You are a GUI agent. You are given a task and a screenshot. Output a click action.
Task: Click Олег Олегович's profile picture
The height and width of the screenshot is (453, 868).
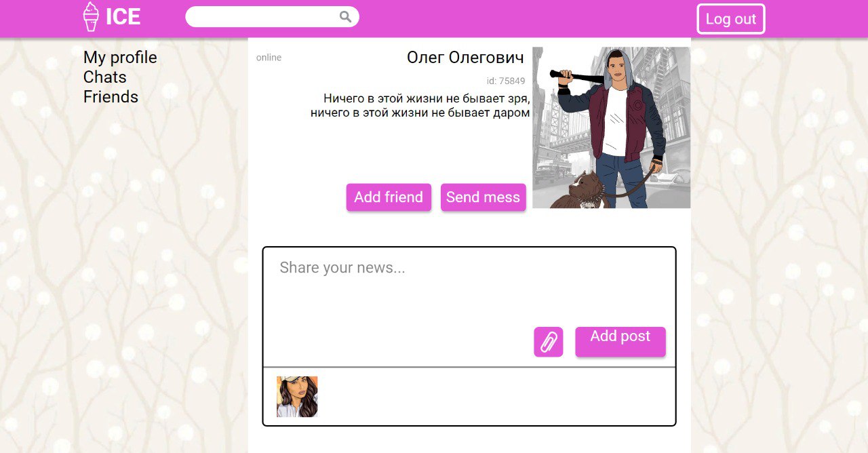click(x=612, y=127)
